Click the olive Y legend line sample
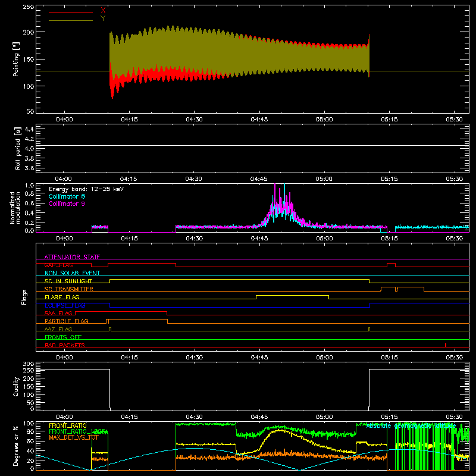Screen dimensions: 476x476 click(x=70, y=20)
